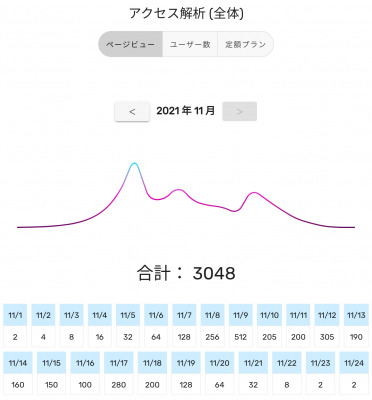
Task: Switch to ユーザー数 view
Action: coord(190,44)
